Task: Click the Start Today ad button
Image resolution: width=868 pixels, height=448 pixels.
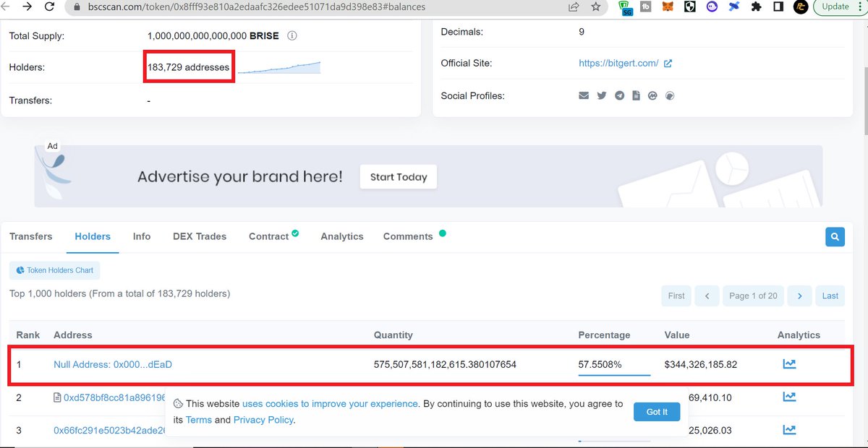Action: click(399, 177)
